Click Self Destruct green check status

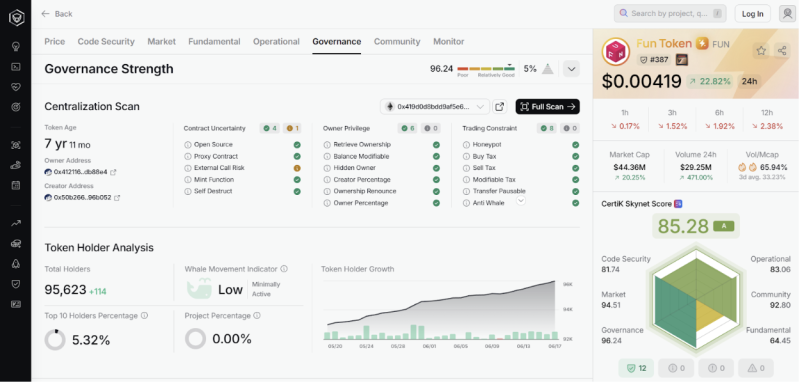coord(297,191)
